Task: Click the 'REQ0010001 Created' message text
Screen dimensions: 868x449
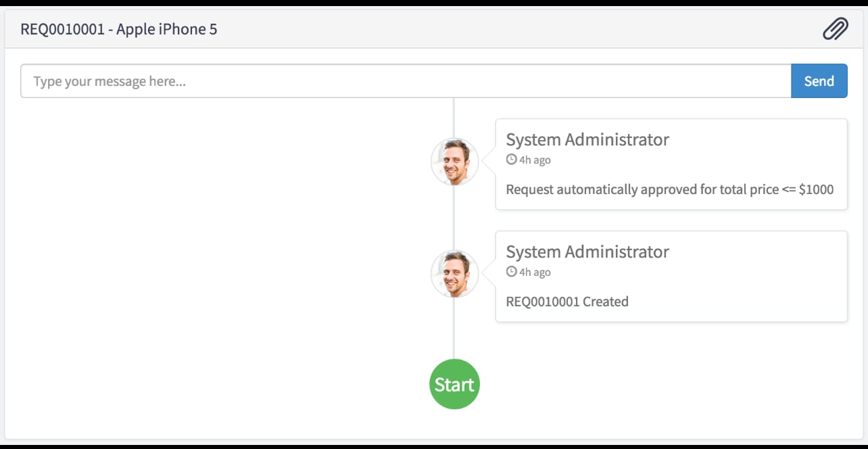Action: tap(567, 302)
